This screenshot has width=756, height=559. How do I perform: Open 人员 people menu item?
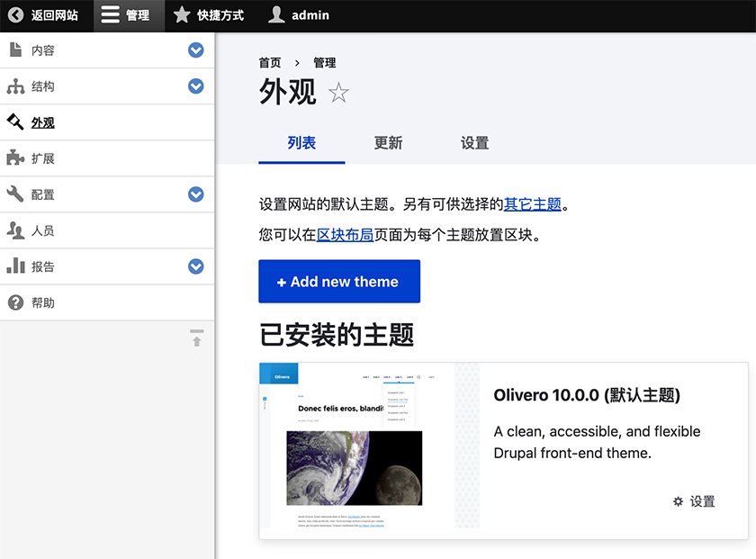pos(42,230)
